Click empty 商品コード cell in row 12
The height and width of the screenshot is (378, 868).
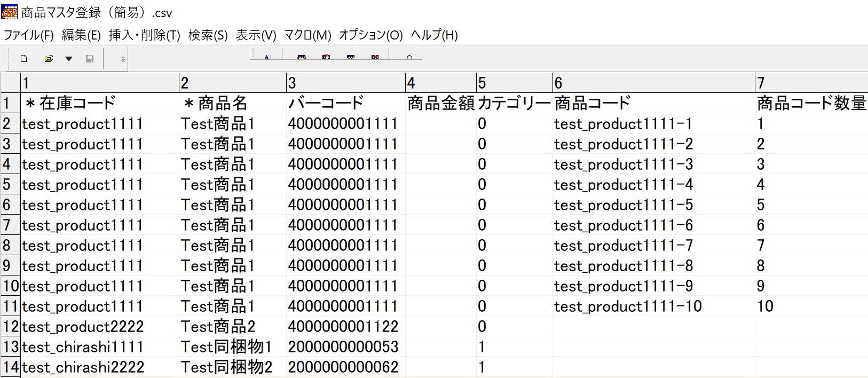654,326
